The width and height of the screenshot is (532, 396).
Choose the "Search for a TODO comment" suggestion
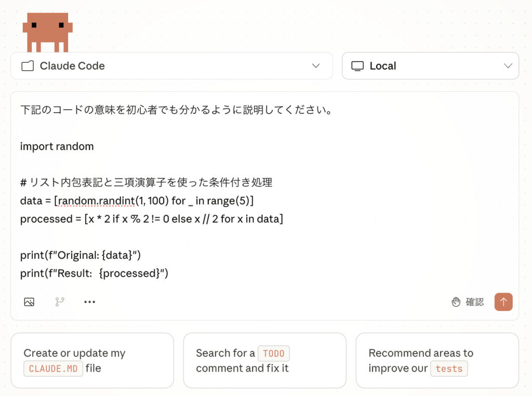(x=264, y=360)
